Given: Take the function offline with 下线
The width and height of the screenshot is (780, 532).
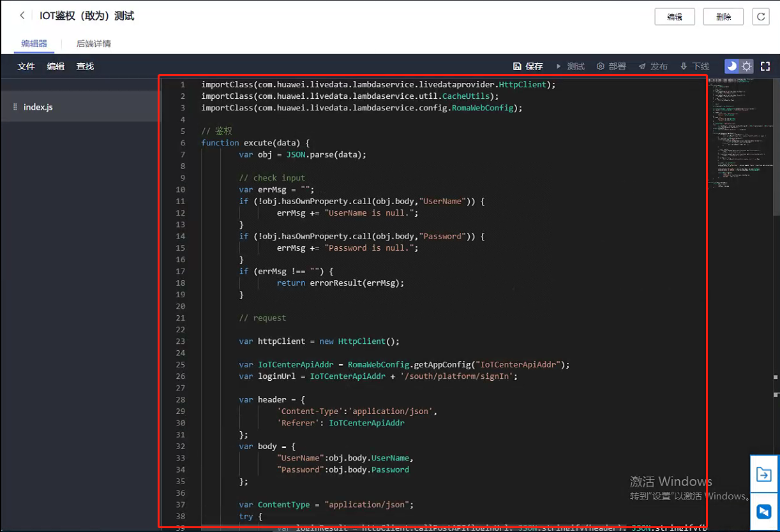Looking at the screenshot, I should click(x=694, y=66).
